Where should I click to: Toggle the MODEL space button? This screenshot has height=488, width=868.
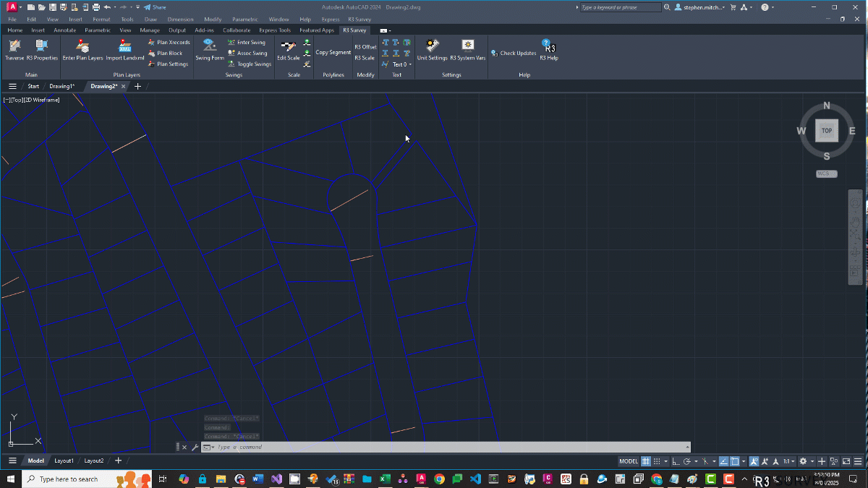pyautogui.click(x=629, y=461)
